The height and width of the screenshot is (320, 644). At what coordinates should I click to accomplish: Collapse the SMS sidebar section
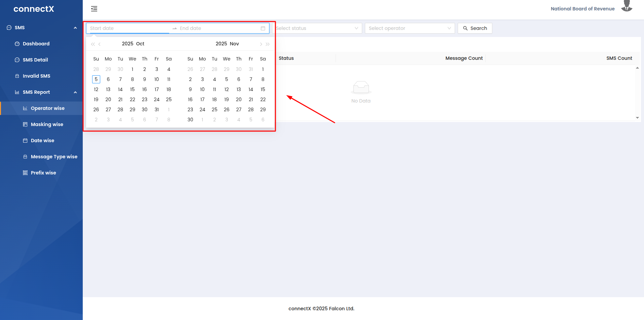click(x=75, y=28)
